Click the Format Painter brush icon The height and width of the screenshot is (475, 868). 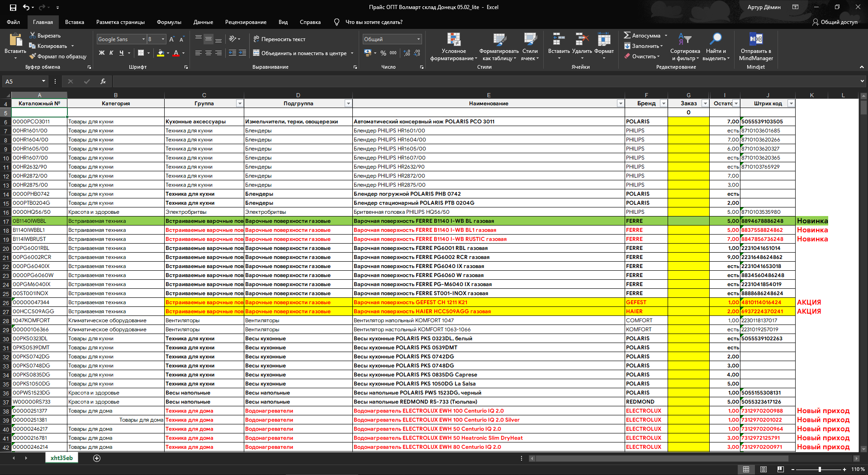33,56
